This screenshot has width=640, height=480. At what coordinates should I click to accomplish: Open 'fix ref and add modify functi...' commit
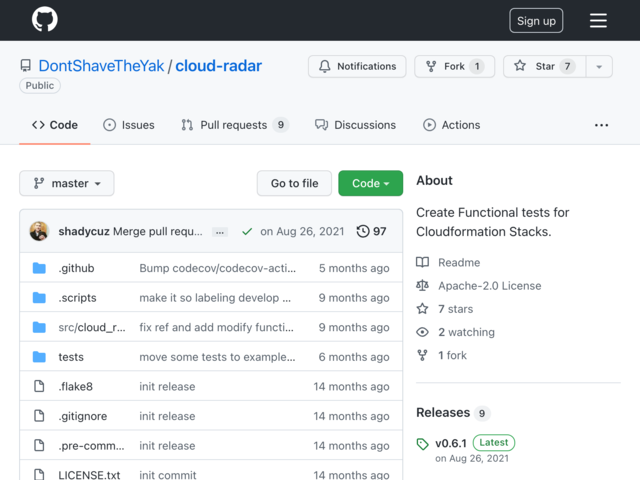click(x=216, y=327)
